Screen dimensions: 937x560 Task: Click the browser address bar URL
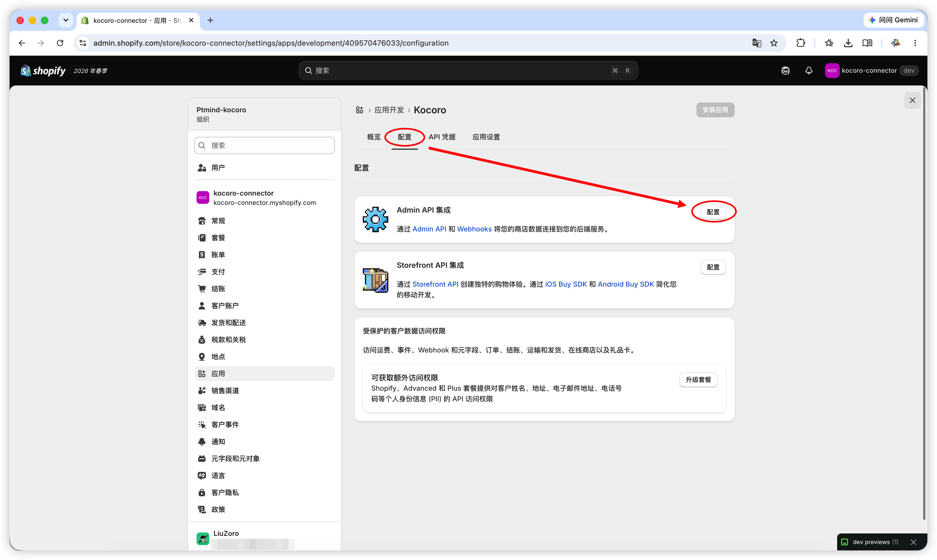coord(271,43)
